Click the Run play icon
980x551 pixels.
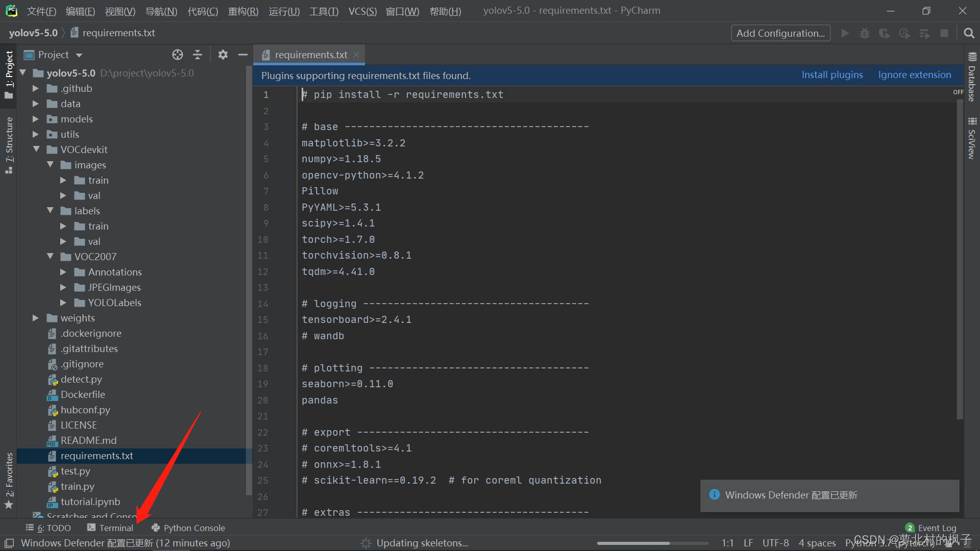845,33
